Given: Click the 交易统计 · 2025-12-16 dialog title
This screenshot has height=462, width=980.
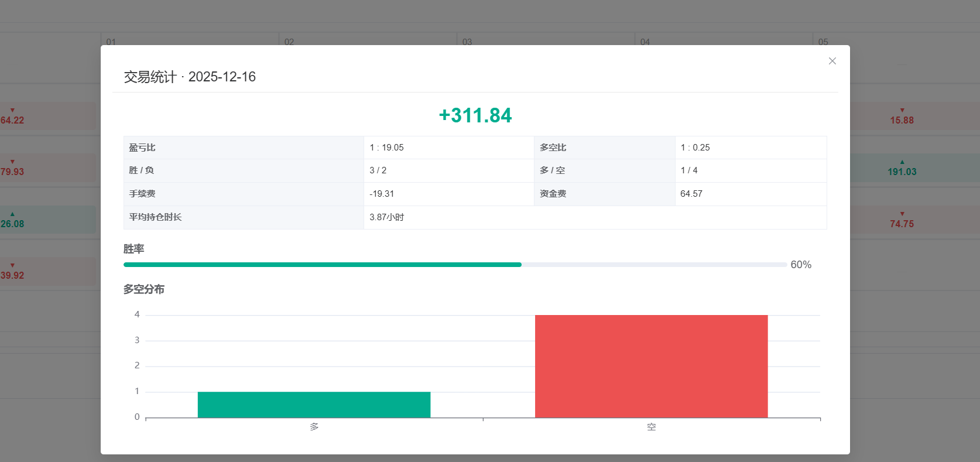Looking at the screenshot, I should 190,77.
